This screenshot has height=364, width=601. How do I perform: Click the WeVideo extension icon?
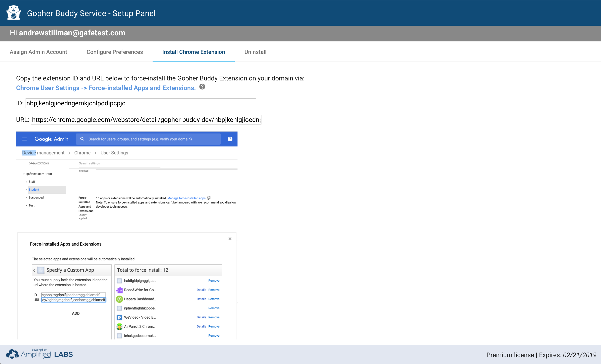point(119,318)
